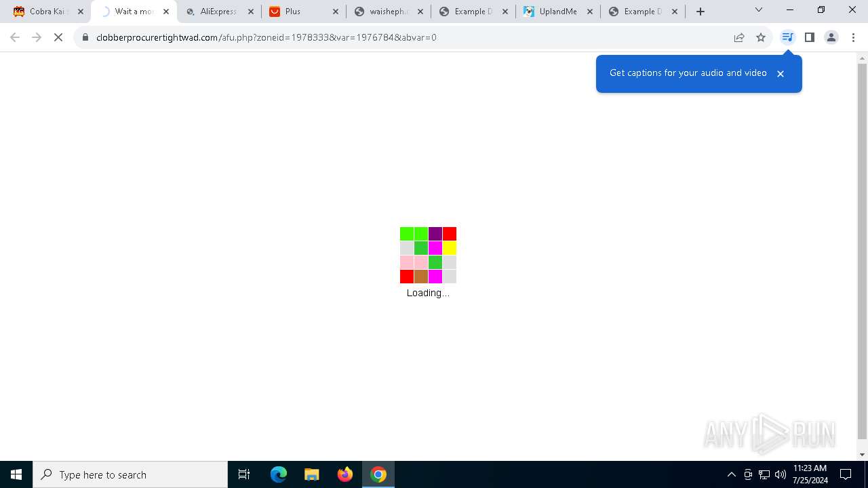The width and height of the screenshot is (868, 488).
Task: Click the address bar URL
Action: pyautogui.click(x=267, y=37)
